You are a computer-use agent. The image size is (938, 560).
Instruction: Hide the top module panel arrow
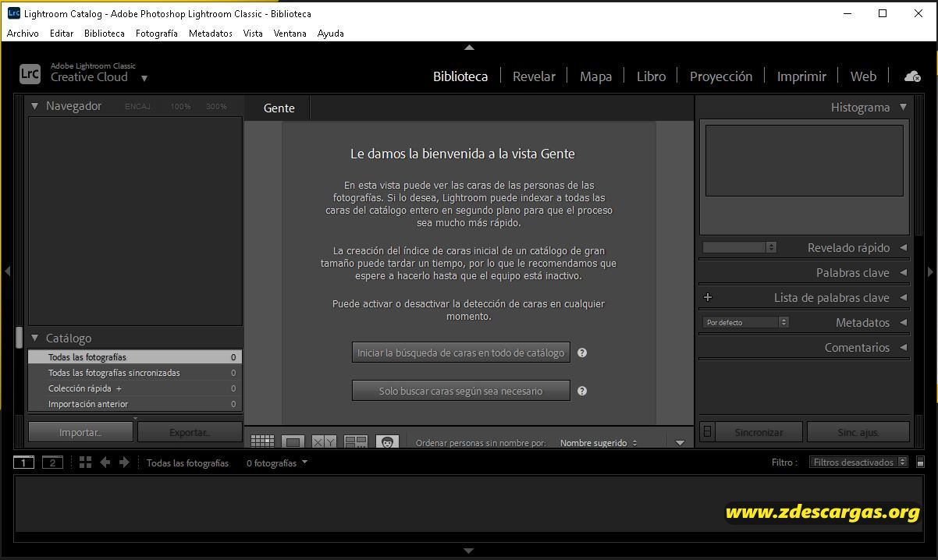(x=469, y=48)
